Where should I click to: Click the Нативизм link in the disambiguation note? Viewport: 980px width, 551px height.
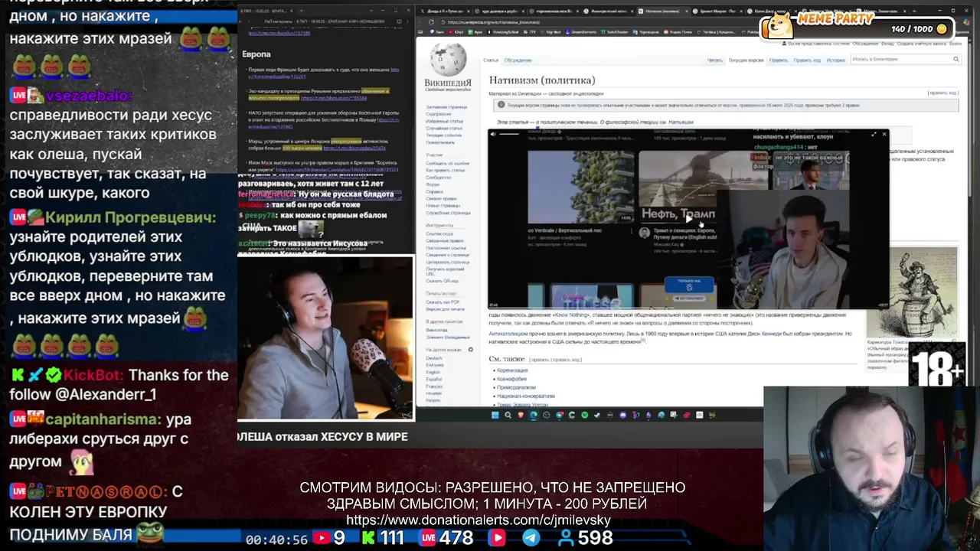click(x=680, y=122)
